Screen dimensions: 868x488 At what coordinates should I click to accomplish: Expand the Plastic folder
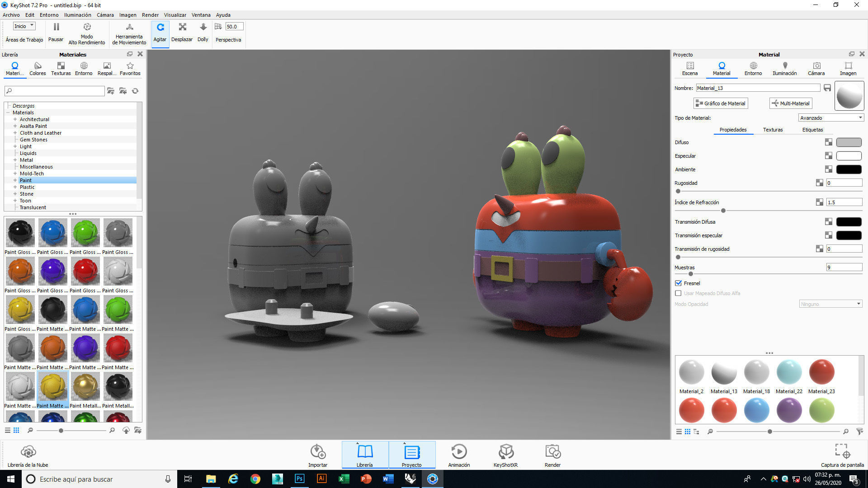coord(15,187)
